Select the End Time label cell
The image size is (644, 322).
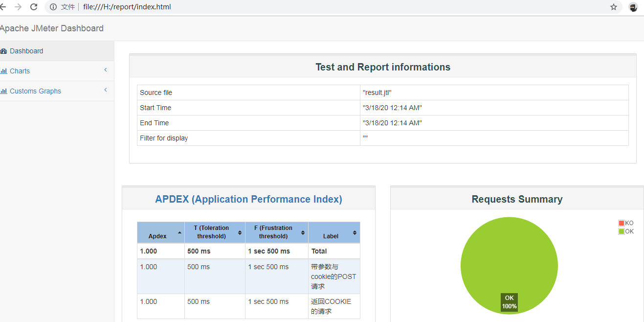(248, 123)
